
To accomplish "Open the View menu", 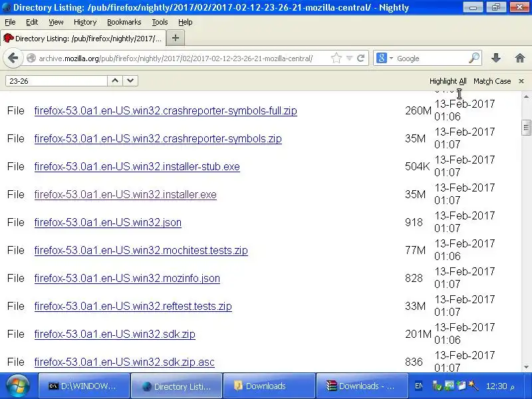I will [x=56, y=22].
